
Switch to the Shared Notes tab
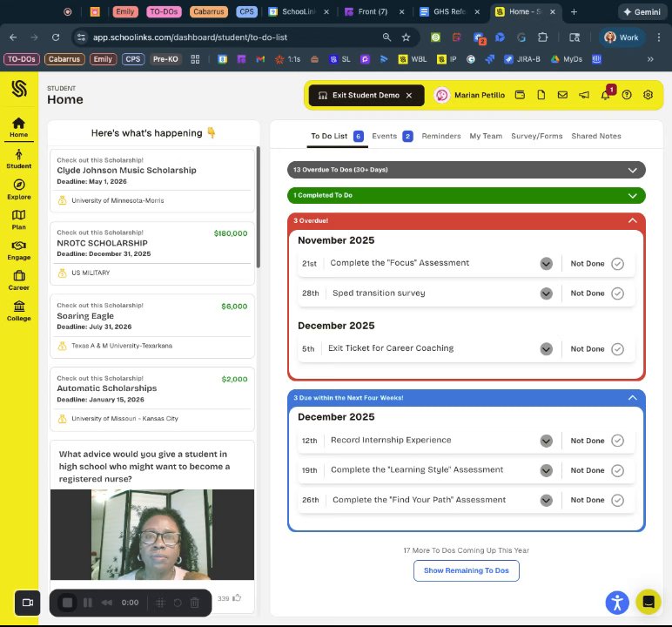595,136
